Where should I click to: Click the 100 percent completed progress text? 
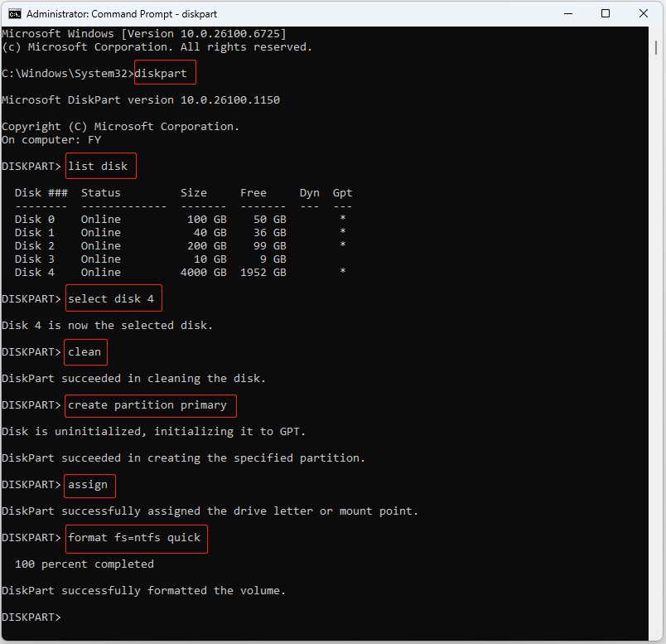(x=84, y=564)
